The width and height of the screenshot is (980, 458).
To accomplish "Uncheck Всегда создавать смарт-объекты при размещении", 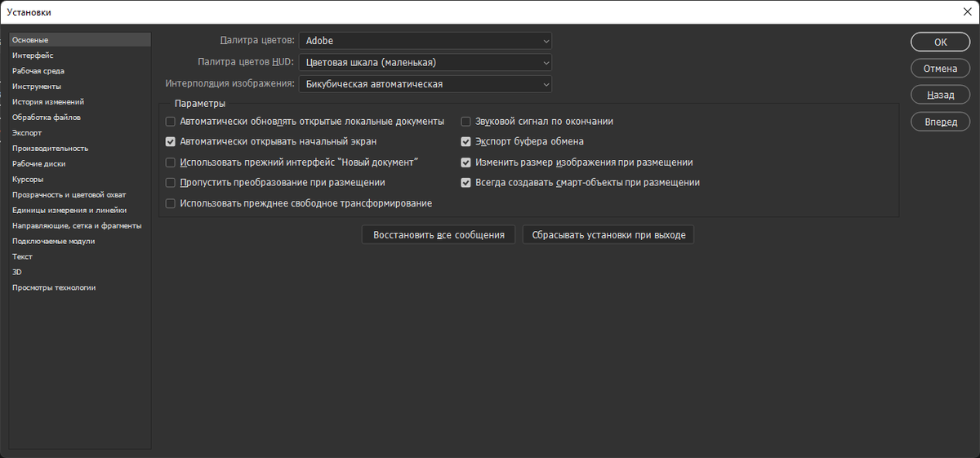I will [466, 183].
